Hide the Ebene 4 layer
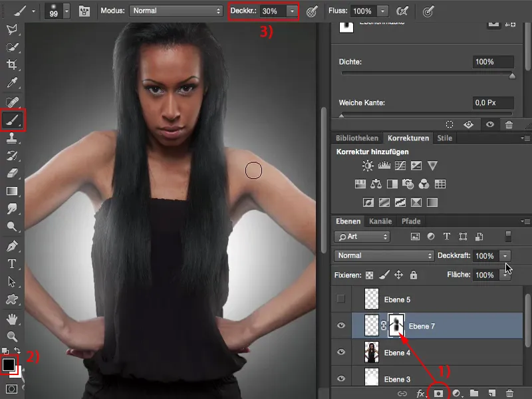Viewport: 532px width, 399px height. point(340,352)
